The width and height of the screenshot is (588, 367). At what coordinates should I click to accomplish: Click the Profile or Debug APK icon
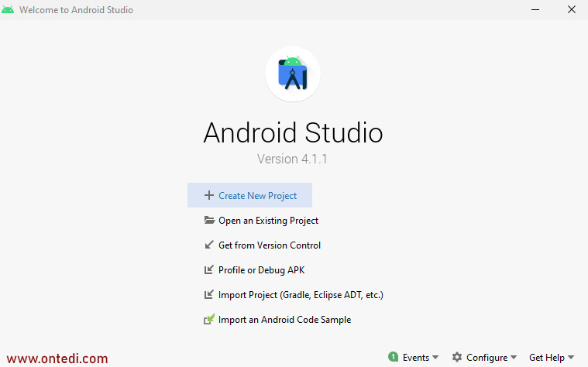(209, 269)
